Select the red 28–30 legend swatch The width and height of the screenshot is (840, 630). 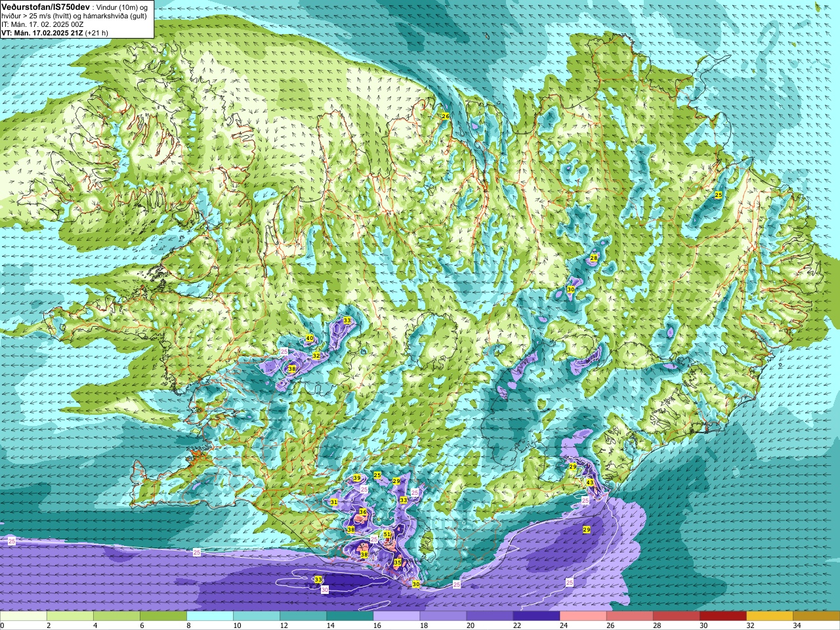coord(676,616)
